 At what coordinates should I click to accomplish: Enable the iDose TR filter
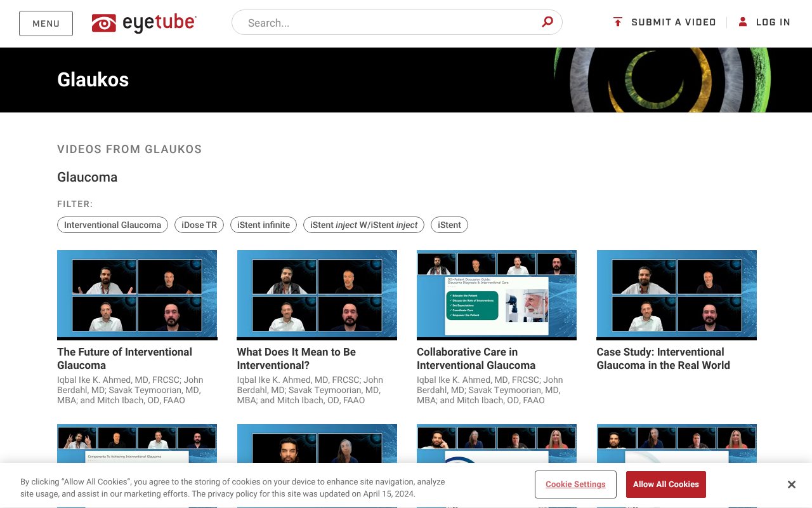[199, 225]
